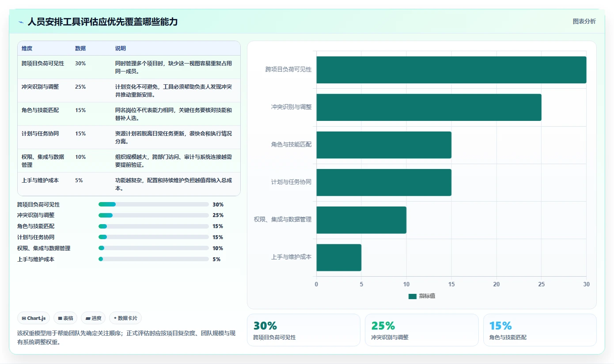Click the 数据卡片 chip
The width and height of the screenshot is (614, 364).
(125, 318)
